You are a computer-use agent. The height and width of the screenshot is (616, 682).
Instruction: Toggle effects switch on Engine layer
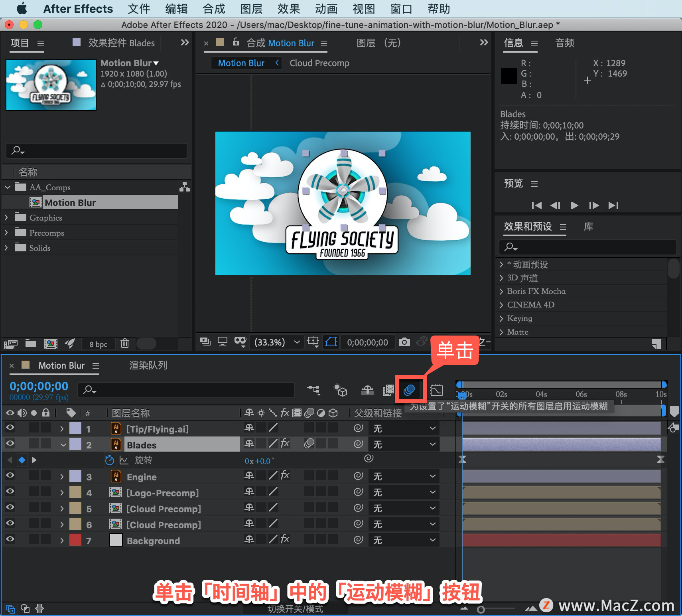tap(285, 475)
